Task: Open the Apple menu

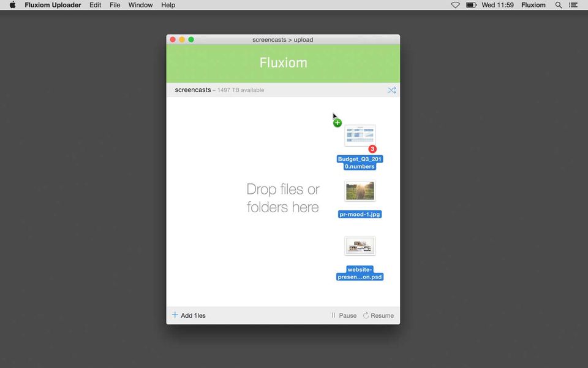Action: (x=12, y=5)
